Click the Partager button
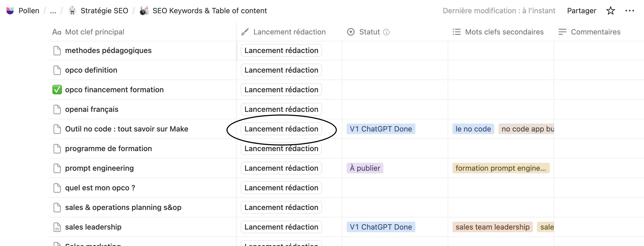This screenshot has height=246, width=644. point(582,11)
